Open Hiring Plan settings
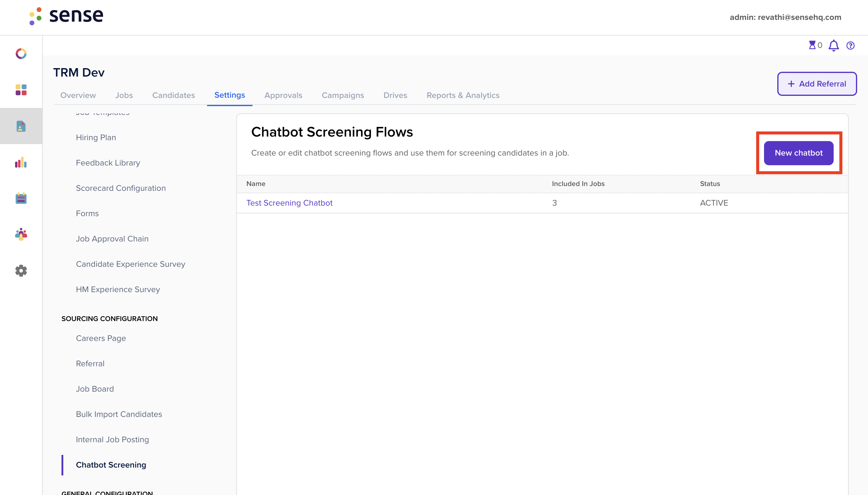Image resolution: width=868 pixels, height=495 pixels. tap(96, 137)
